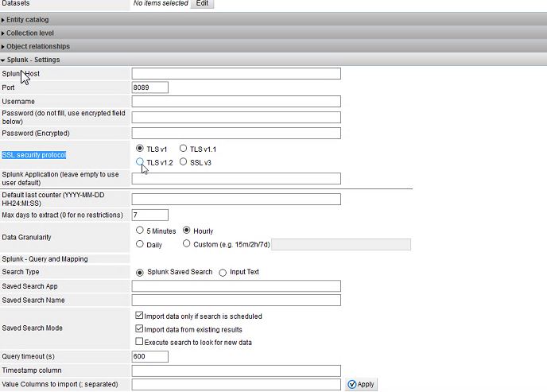Select Custom granularity radio button
The height and width of the screenshot is (392, 547).
[187, 243]
